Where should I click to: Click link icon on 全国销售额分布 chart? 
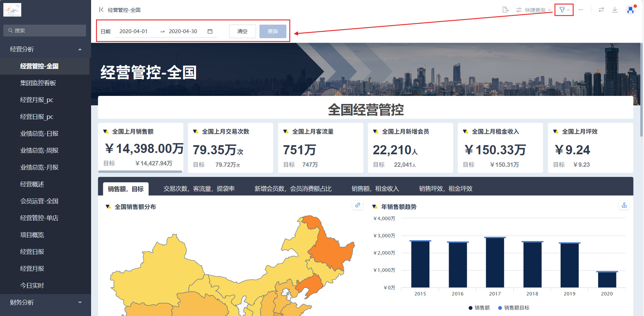point(358,205)
